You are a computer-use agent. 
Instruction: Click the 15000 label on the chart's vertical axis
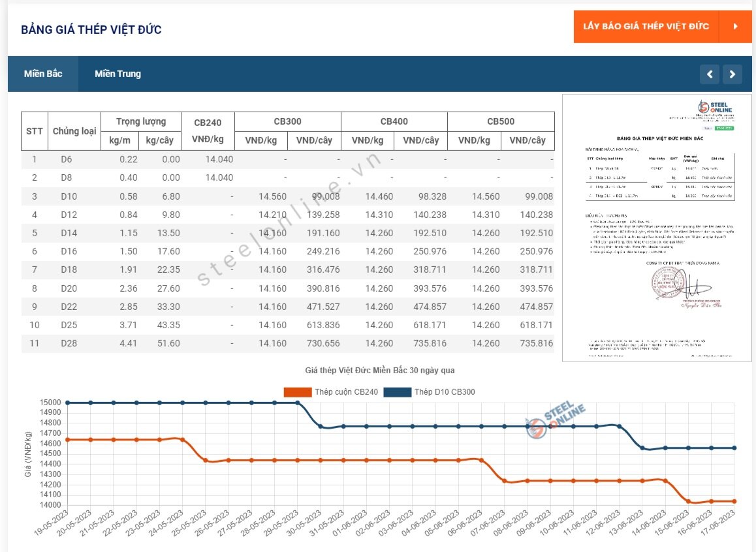coord(51,403)
